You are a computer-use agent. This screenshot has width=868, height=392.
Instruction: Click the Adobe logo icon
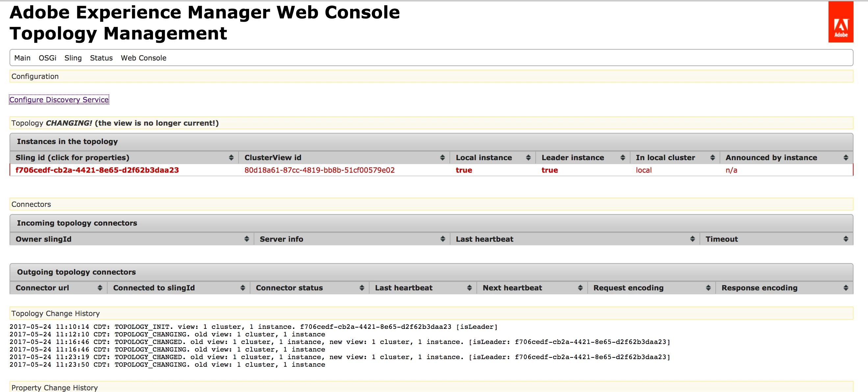(x=840, y=22)
